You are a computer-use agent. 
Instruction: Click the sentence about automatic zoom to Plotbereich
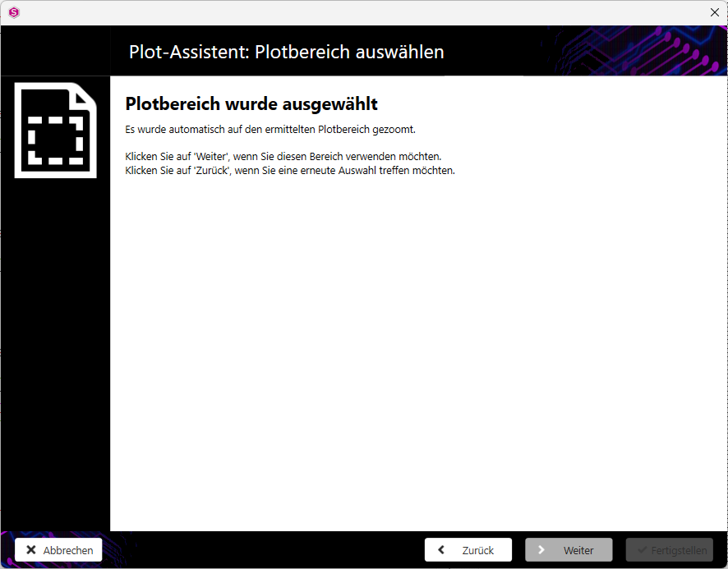point(270,130)
